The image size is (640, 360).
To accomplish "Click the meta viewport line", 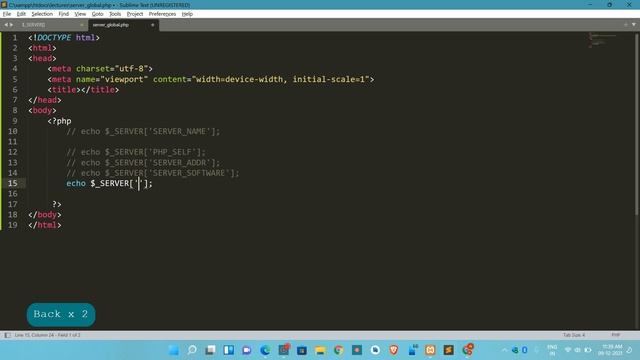I will 211,79.
